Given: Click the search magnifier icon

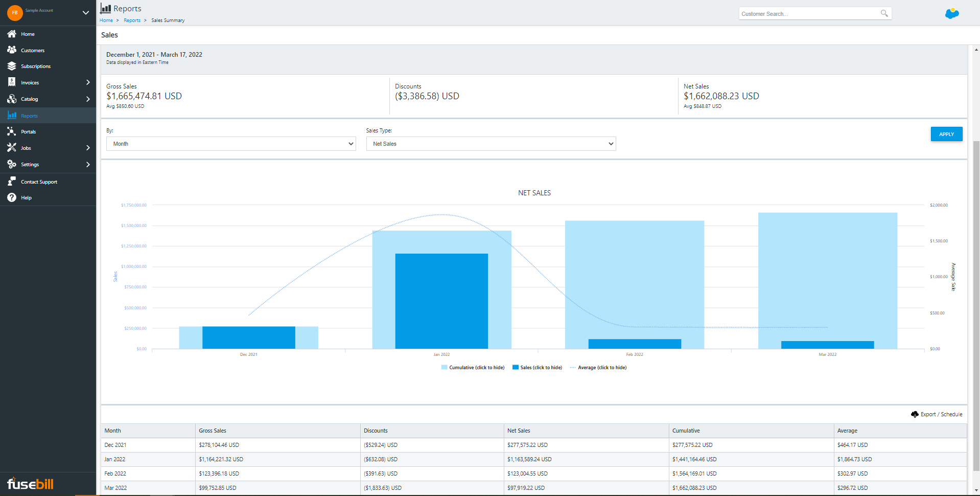Looking at the screenshot, I should [884, 13].
